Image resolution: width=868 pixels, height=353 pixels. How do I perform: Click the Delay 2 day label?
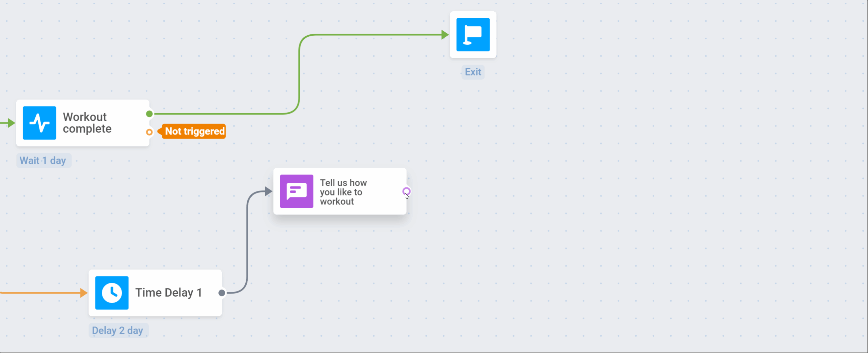coord(118,330)
